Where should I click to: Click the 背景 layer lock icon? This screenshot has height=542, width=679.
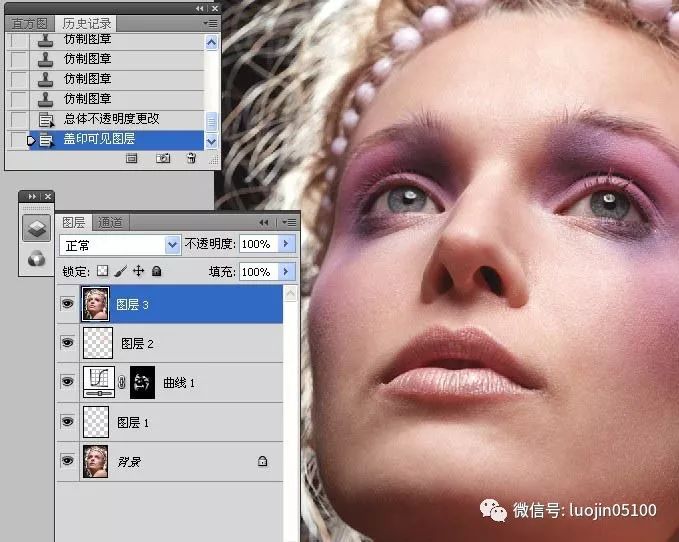pos(262,461)
